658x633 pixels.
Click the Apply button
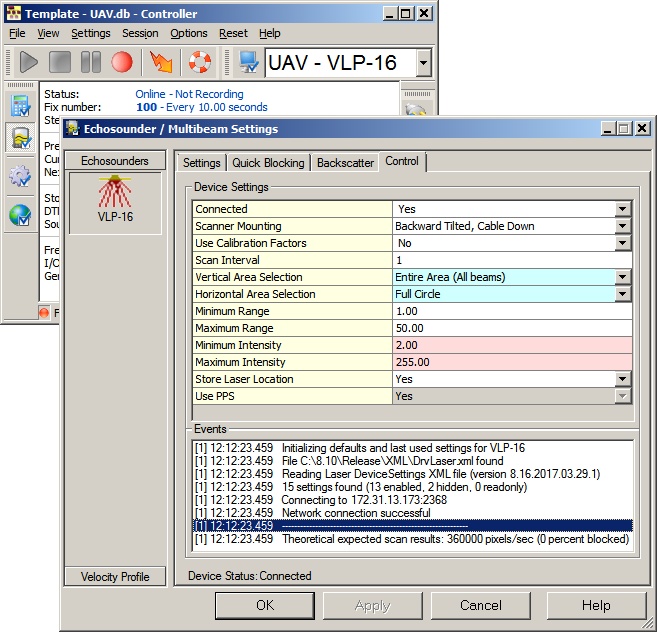click(373, 605)
